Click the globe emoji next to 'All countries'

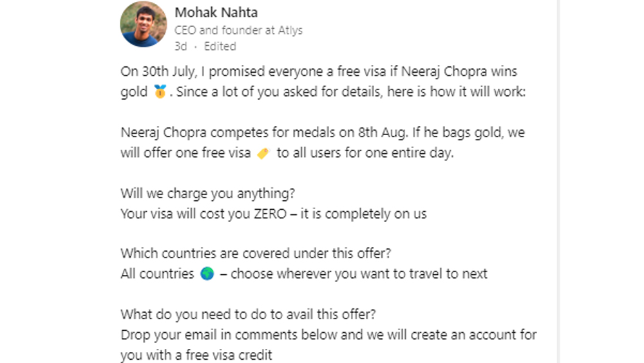207,274
